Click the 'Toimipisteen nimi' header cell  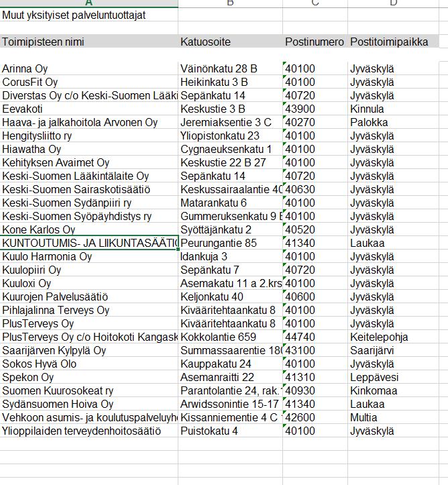[89, 42]
